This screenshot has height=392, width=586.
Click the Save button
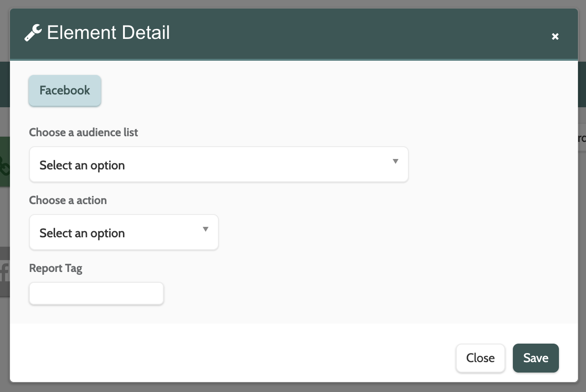click(x=536, y=358)
